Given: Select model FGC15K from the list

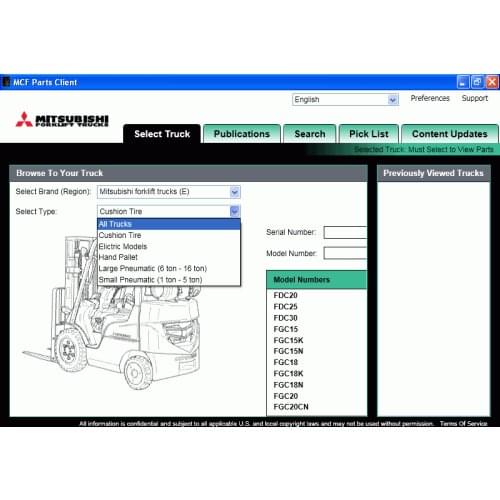Looking at the screenshot, I should (x=288, y=340).
